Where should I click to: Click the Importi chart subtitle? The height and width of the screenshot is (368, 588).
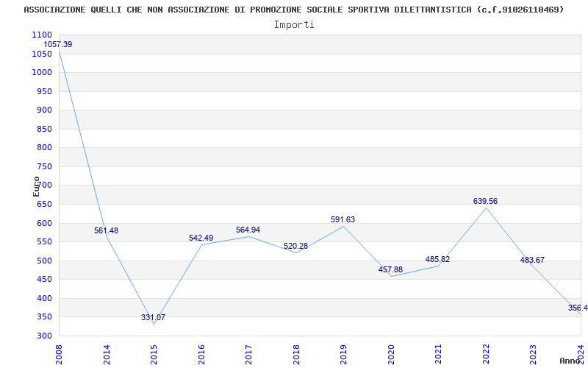click(x=294, y=25)
